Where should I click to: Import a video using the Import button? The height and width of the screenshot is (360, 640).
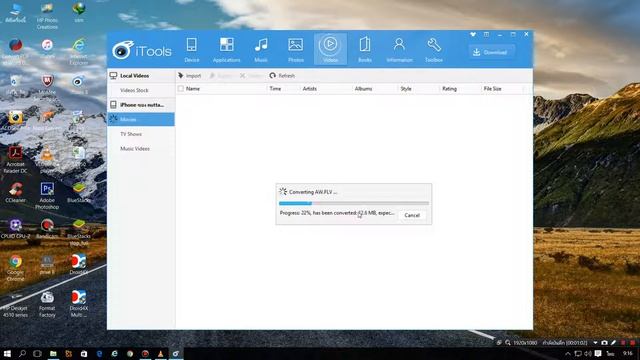tap(190, 76)
